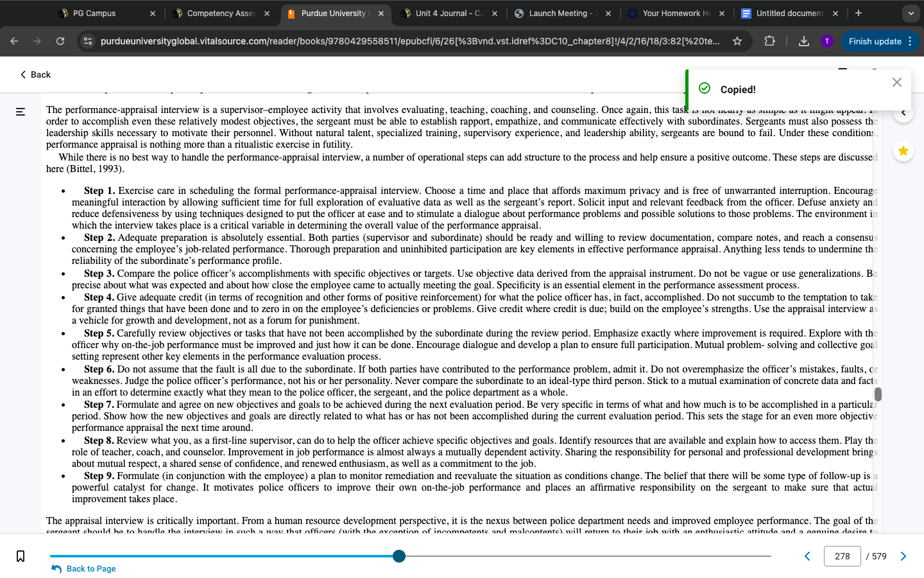Go back using the browser back arrow
This screenshot has height=578, width=924.
point(14,41)
